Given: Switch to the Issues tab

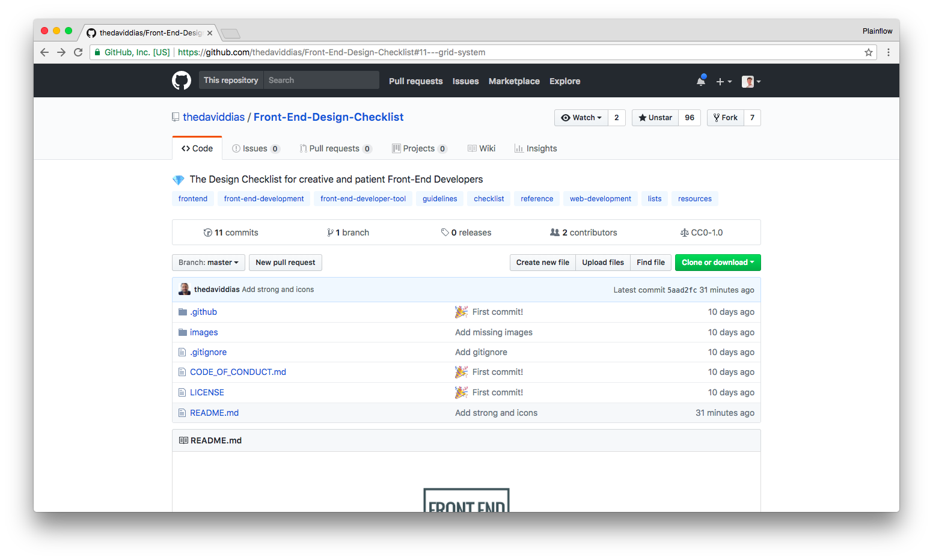Looking at the screenshot, I should (x=256, y=148).
